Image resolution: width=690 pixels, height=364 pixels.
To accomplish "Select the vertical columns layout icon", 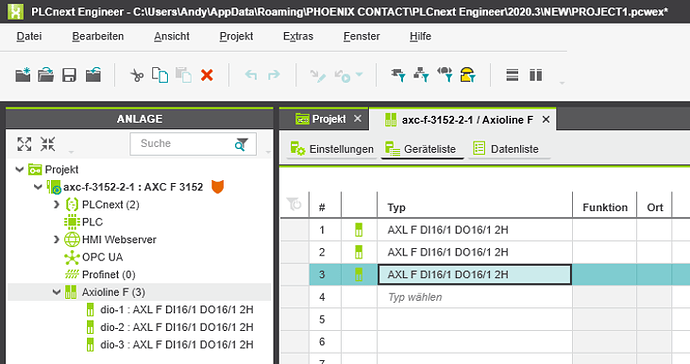I will click(x=536, y=75).
